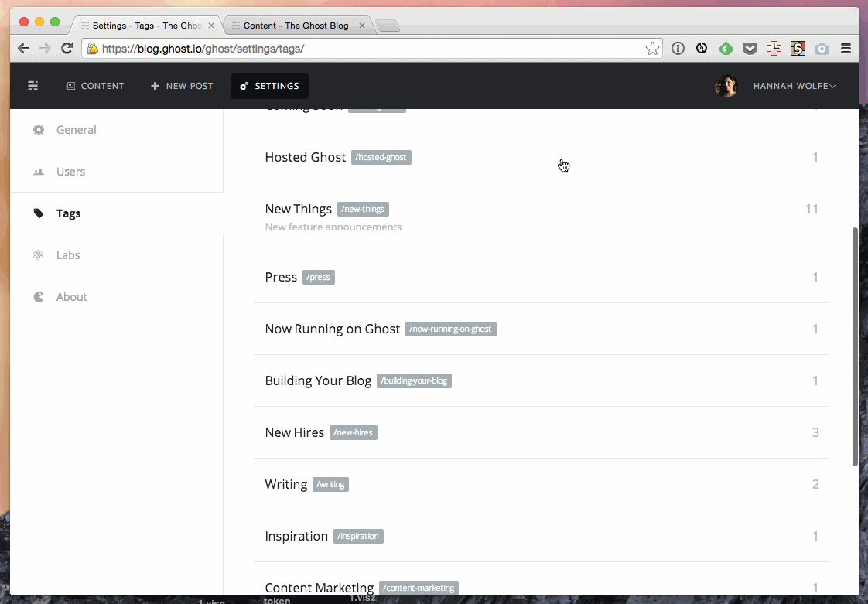Click the /now-running-on-ghost slug label
Viewport: 868px width, 604px height.
click(450, 329)
